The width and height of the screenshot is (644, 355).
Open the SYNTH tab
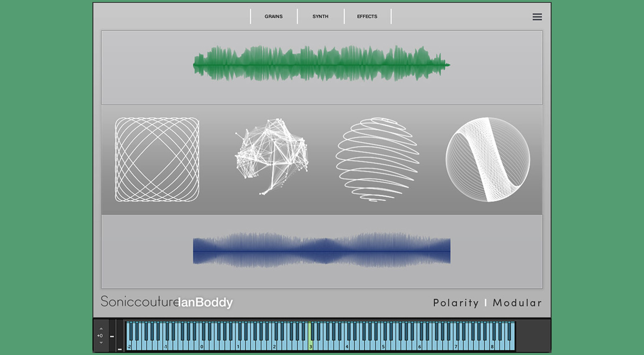(x=320, y=17)
